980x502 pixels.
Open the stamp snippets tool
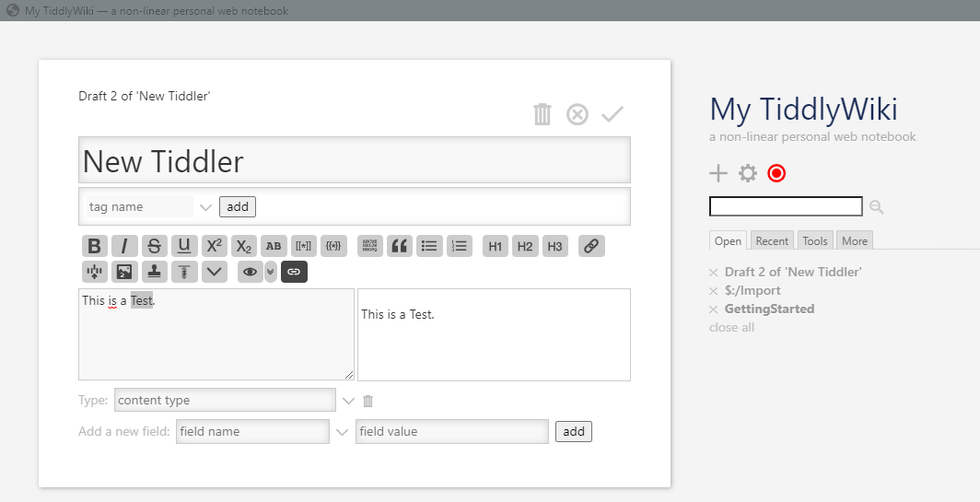coord(155,272)
